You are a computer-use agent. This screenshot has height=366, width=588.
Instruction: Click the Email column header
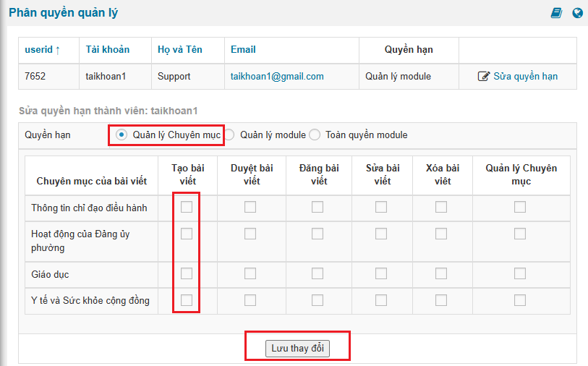point(243,50)
